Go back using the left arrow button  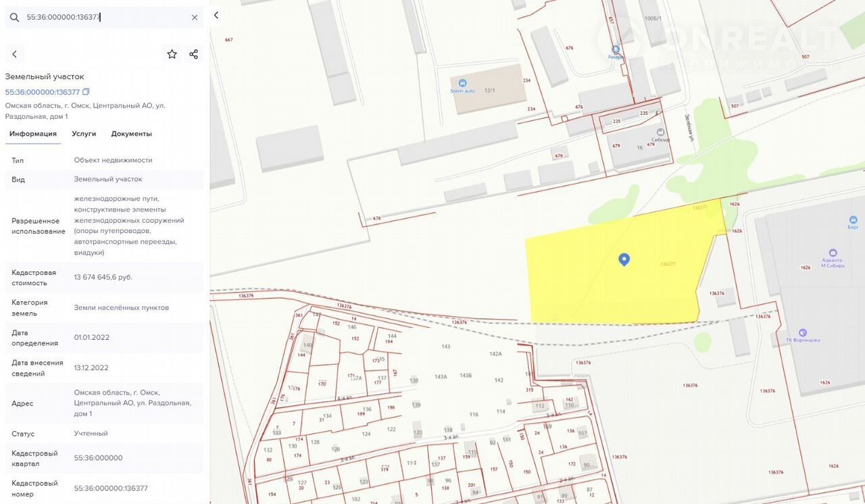[14, 54]
